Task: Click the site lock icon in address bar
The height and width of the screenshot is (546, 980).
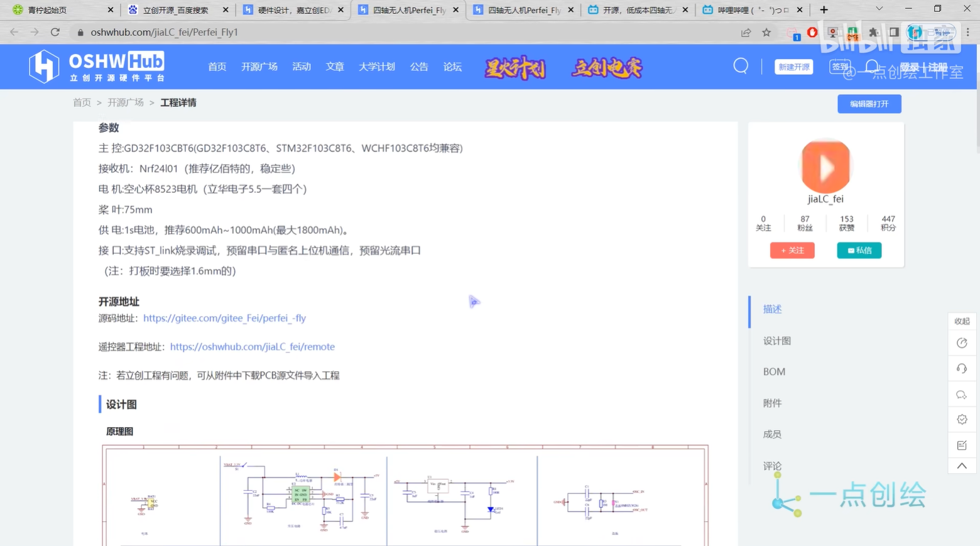Action: tap(80, 32)
